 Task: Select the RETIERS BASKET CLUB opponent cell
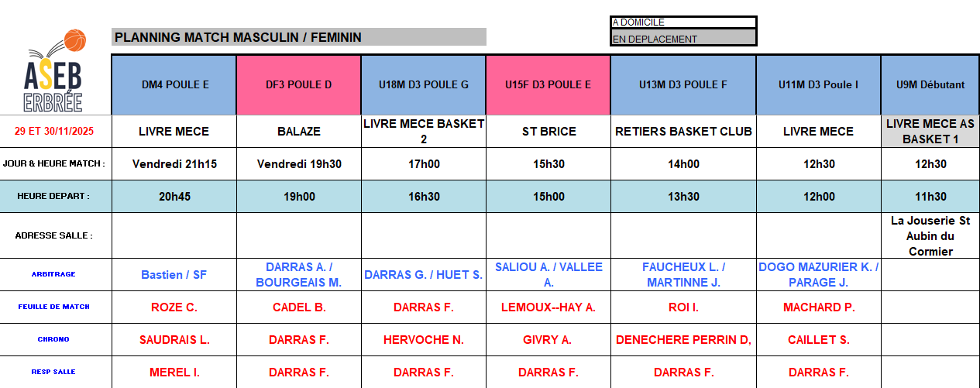683,132
